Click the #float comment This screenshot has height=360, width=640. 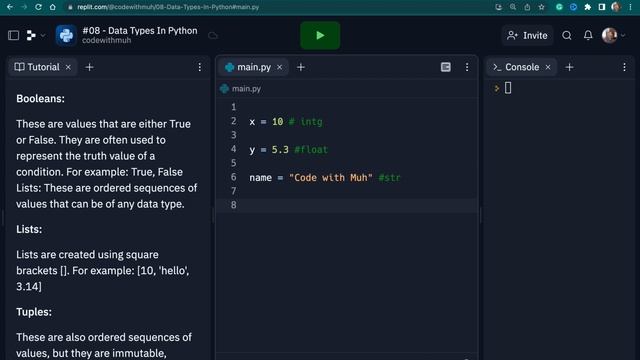click(311, 150)
